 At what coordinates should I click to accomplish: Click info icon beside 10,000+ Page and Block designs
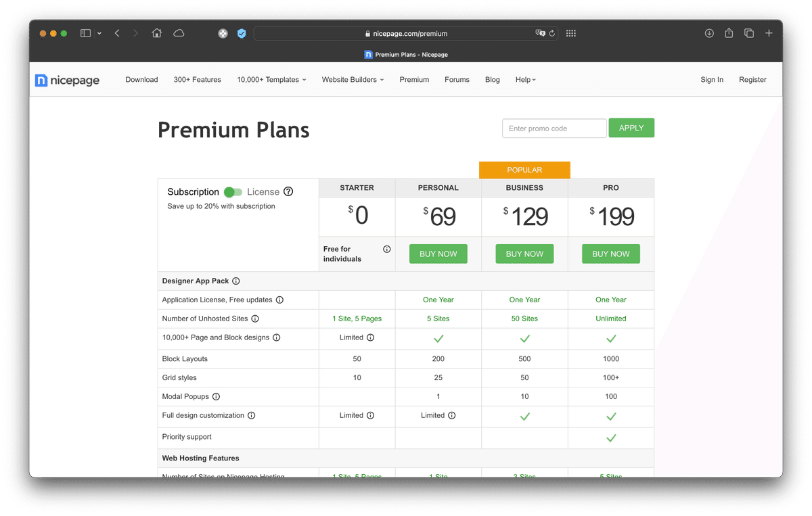pyautogui.click(x=276, y=337)
